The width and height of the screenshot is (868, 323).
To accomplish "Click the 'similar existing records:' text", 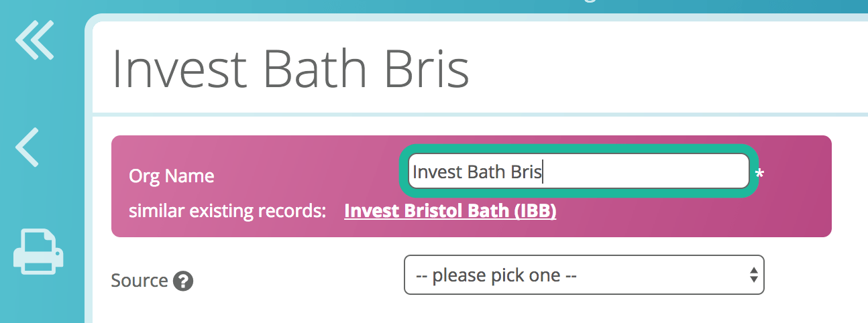I will click(x=227, y=212).
